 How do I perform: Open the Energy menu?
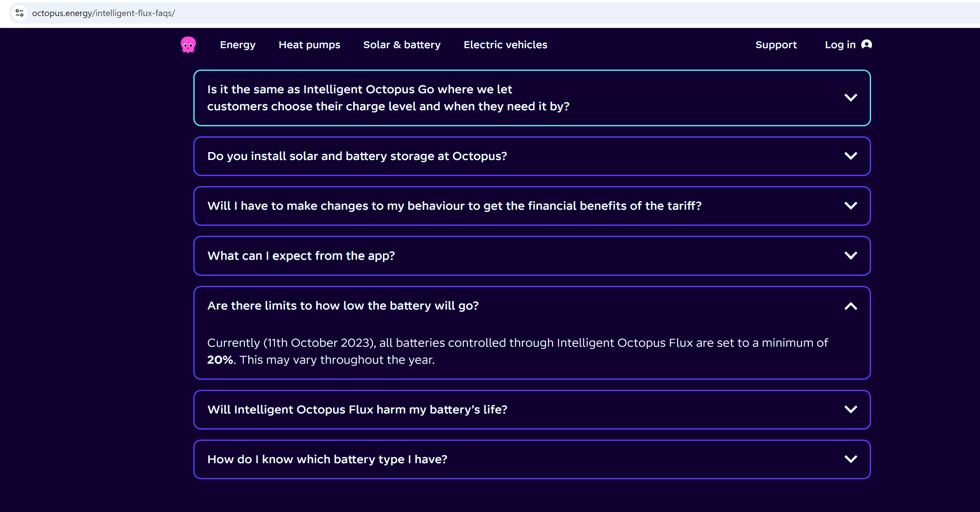pos(238,45)
